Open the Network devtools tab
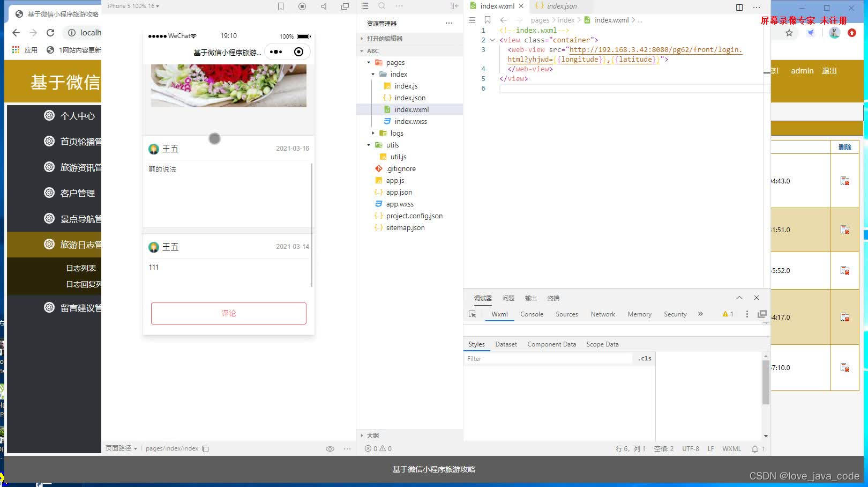The height and width of the screenshot is (487, 868). [603, 314]
